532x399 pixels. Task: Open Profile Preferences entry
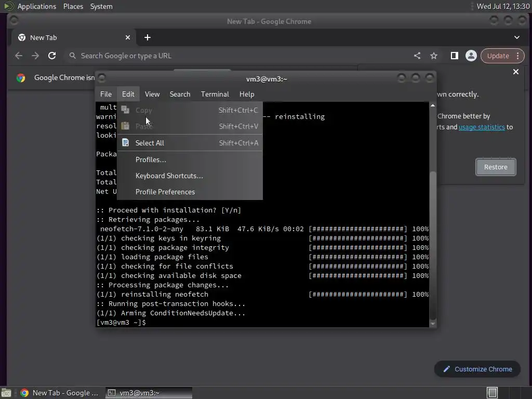click(190, 192)
